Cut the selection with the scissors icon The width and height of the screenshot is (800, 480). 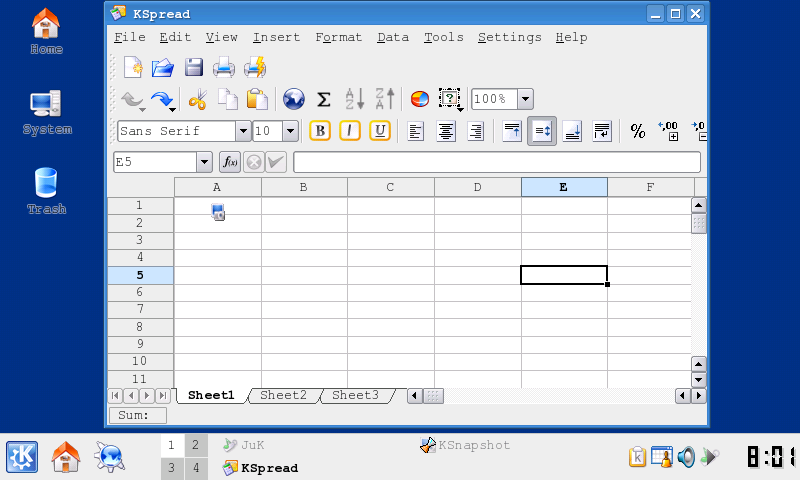(x=197, y=99)
